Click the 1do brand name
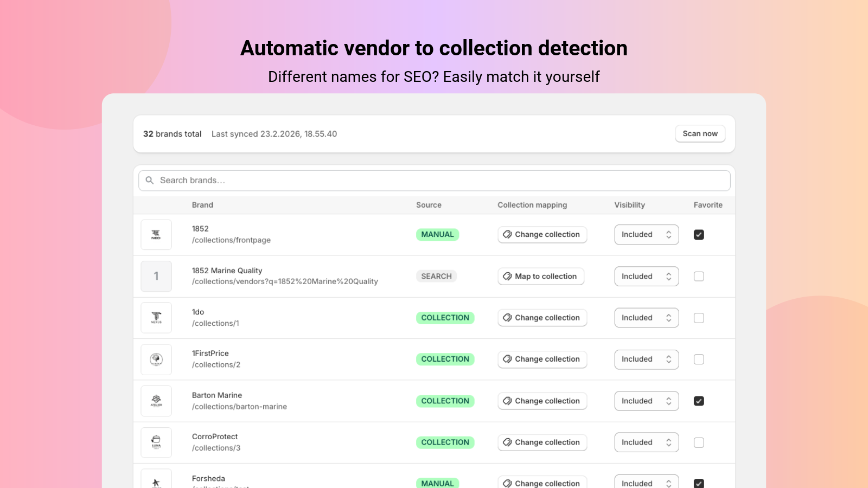Screen dimensions: 868x488 pyautogui.click(x=198, y=312)
